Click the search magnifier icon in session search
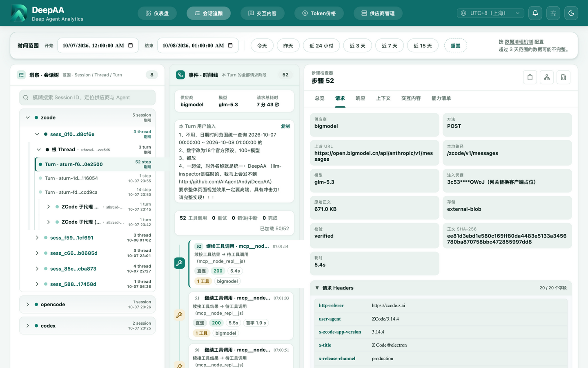This screenshot has width=588, height=368. coord(26,97)
